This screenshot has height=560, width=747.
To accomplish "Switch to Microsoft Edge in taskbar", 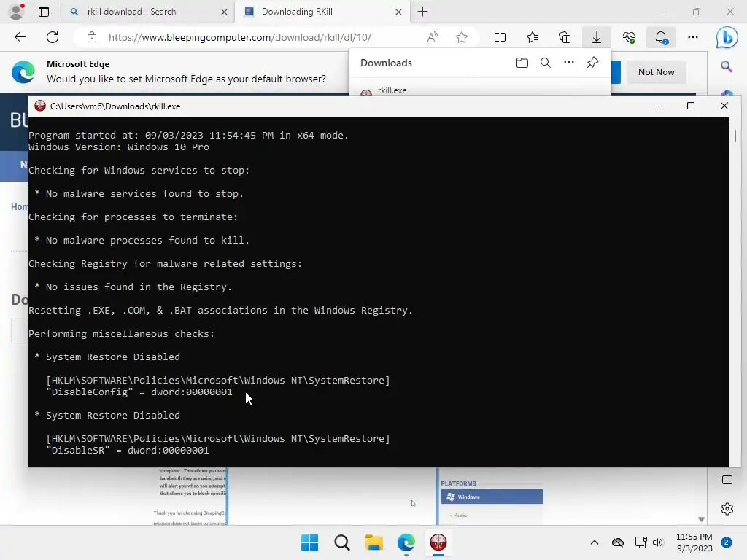I will tap(406, 542).
